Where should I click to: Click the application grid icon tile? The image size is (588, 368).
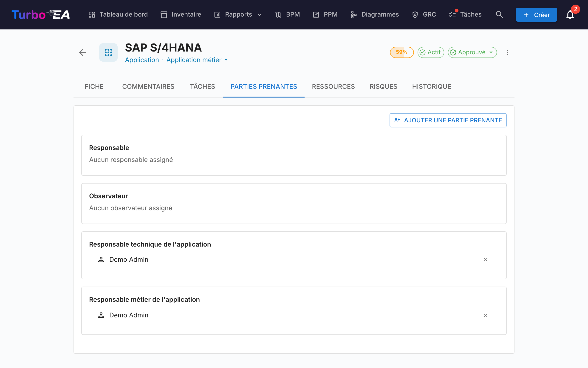pyautogui.click(x=108, y=52)
